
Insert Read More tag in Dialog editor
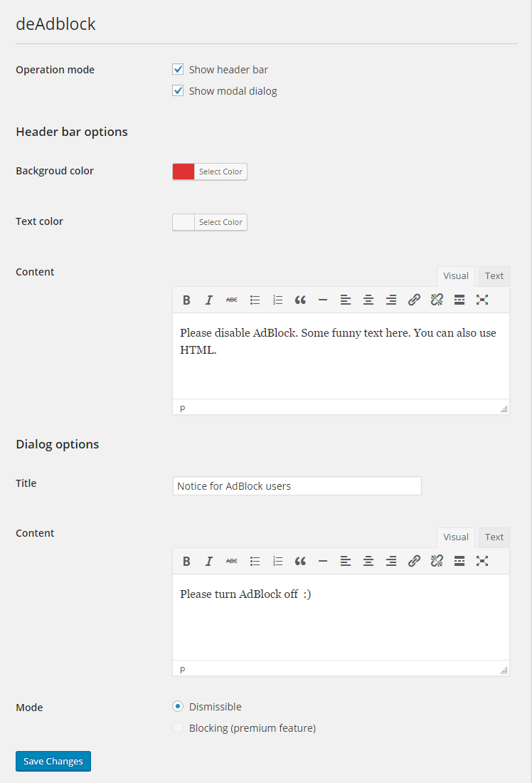pos(459,562)
